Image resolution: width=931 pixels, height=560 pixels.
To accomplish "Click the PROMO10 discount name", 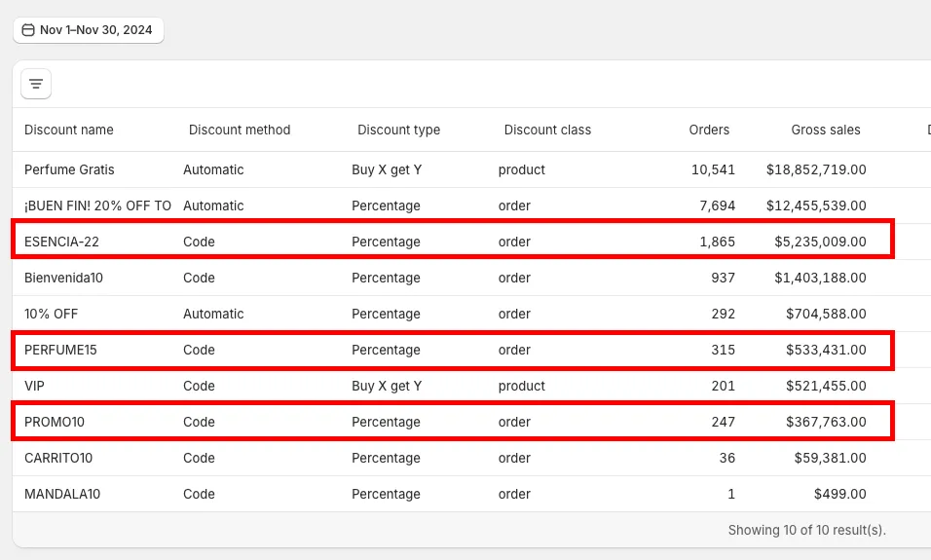I will pos(57,422).
